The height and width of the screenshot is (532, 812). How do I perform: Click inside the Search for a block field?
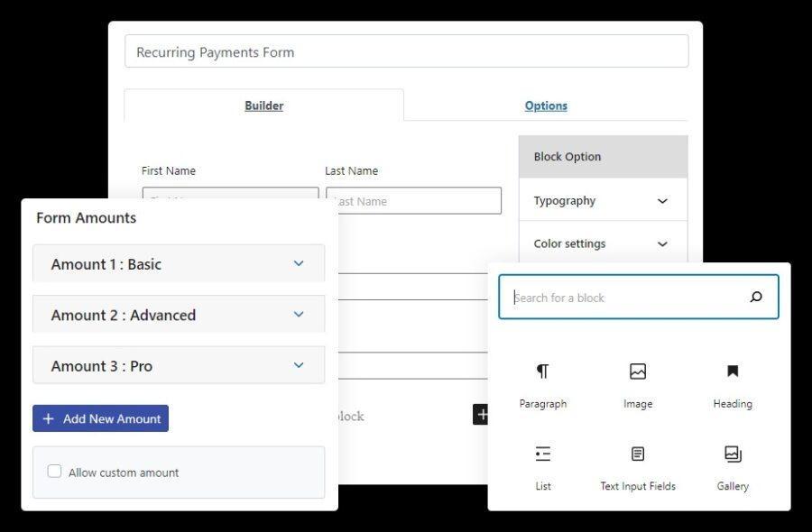click(623, 297)
